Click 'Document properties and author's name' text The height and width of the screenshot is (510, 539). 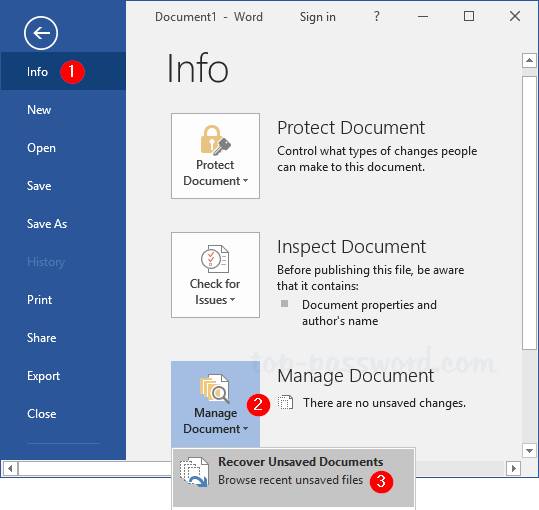(x=369, y=313)
